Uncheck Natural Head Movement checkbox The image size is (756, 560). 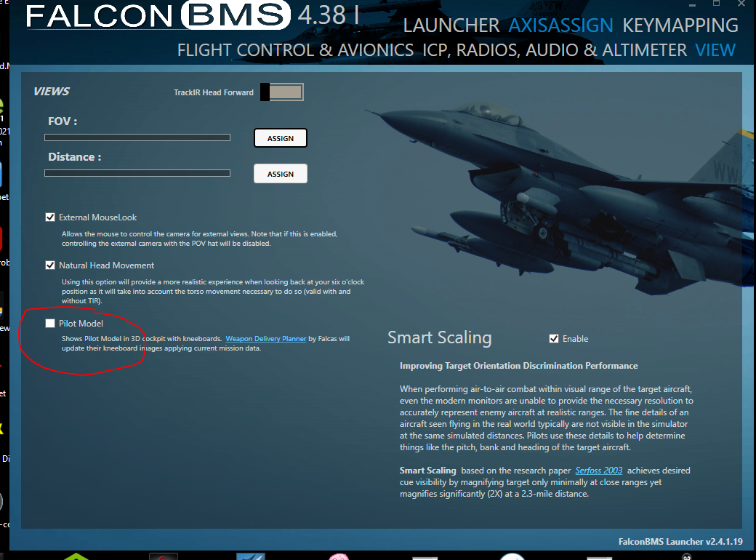click(50, 265)
